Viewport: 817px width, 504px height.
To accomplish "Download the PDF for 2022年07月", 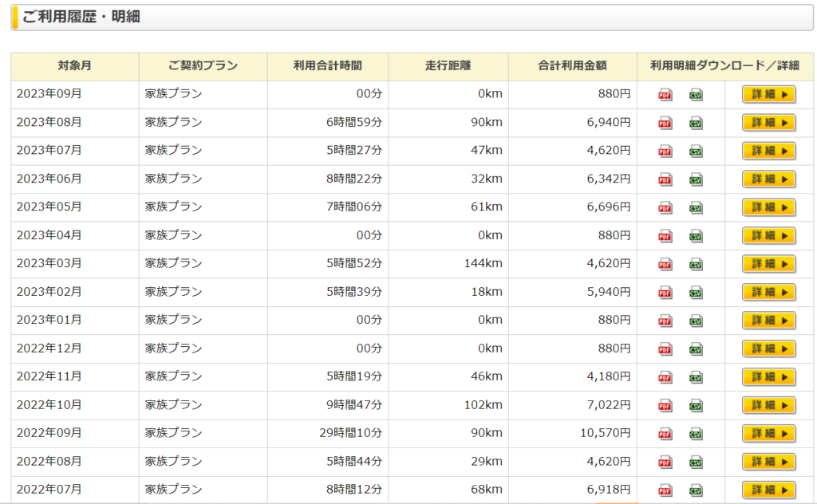I will point(665,490).
